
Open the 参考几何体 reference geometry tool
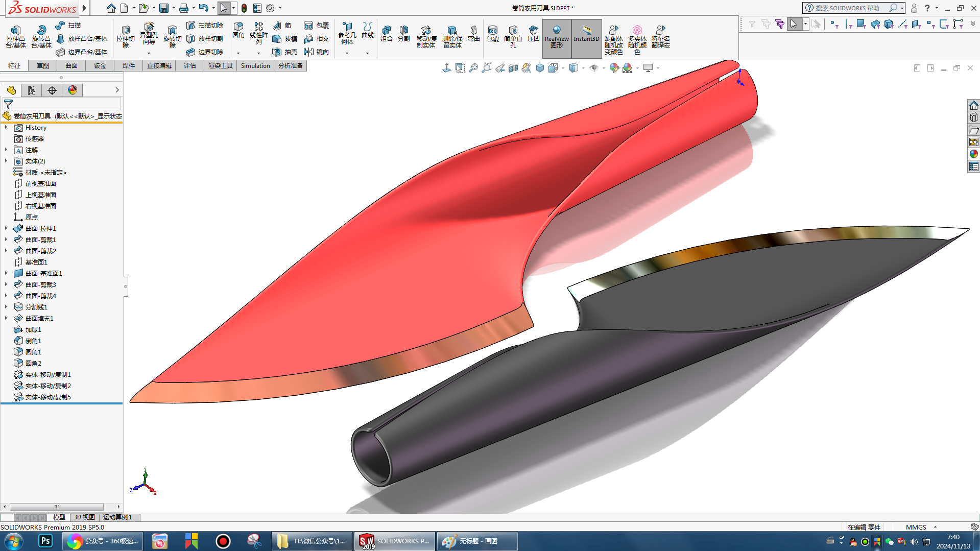click(x=347, y=33)
